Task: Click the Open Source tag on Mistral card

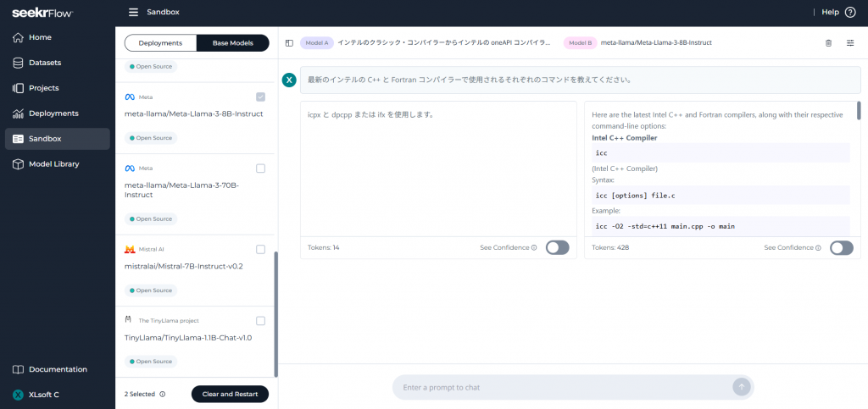Action: click(151, 290)
